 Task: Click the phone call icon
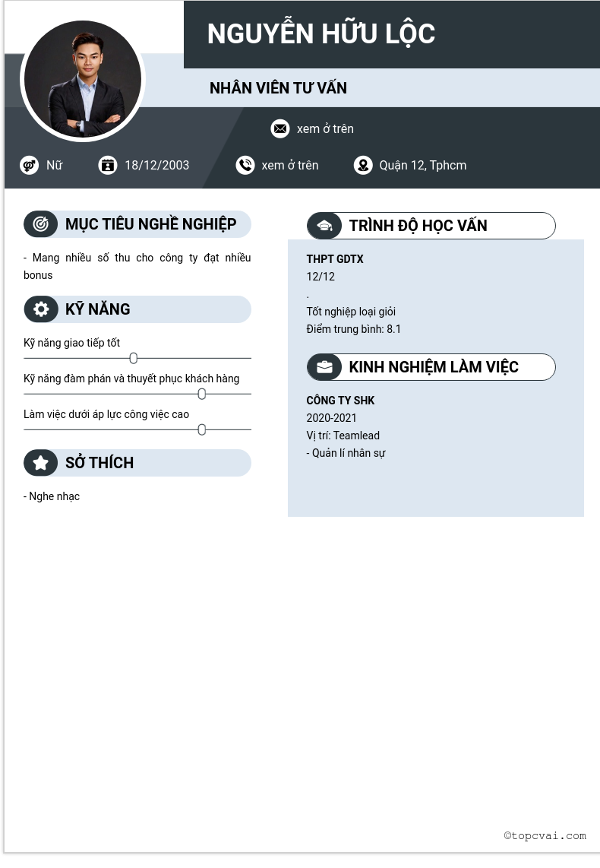pyautogui.click(x=245, y=165)
